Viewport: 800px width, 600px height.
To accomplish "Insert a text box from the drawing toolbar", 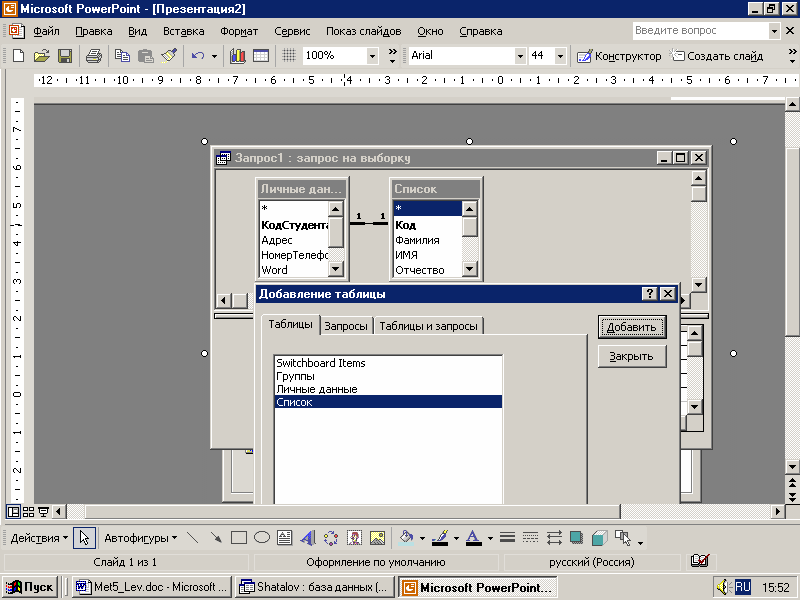I will 284,538.
